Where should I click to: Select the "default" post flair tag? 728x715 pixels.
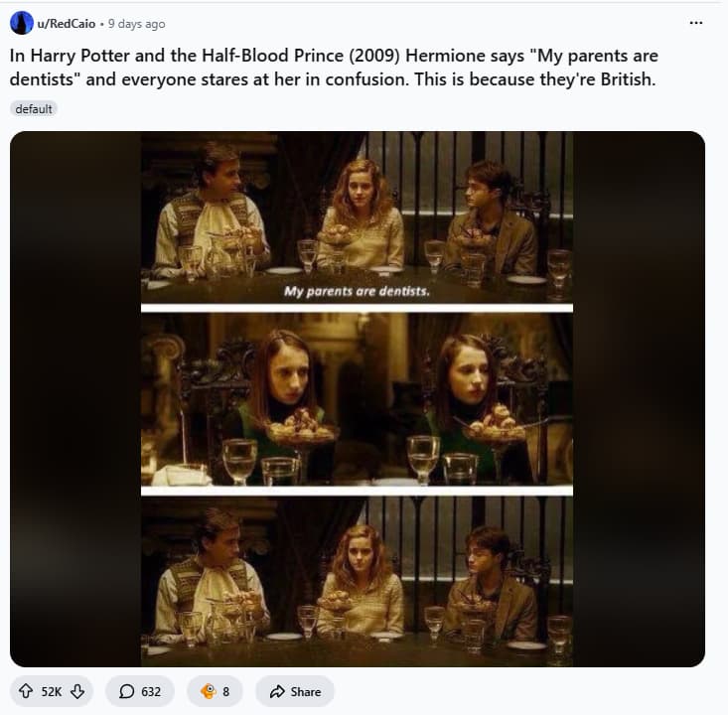point(33,109)
